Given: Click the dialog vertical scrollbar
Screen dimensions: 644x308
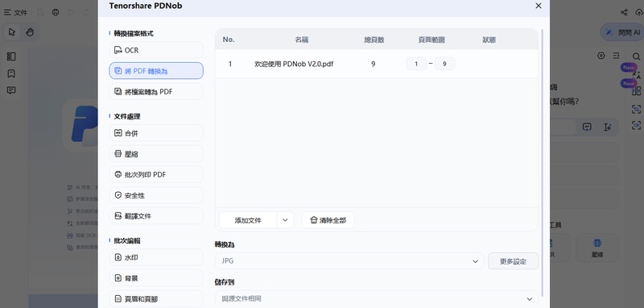Looking at the screenshot, I should coord(543,162).
